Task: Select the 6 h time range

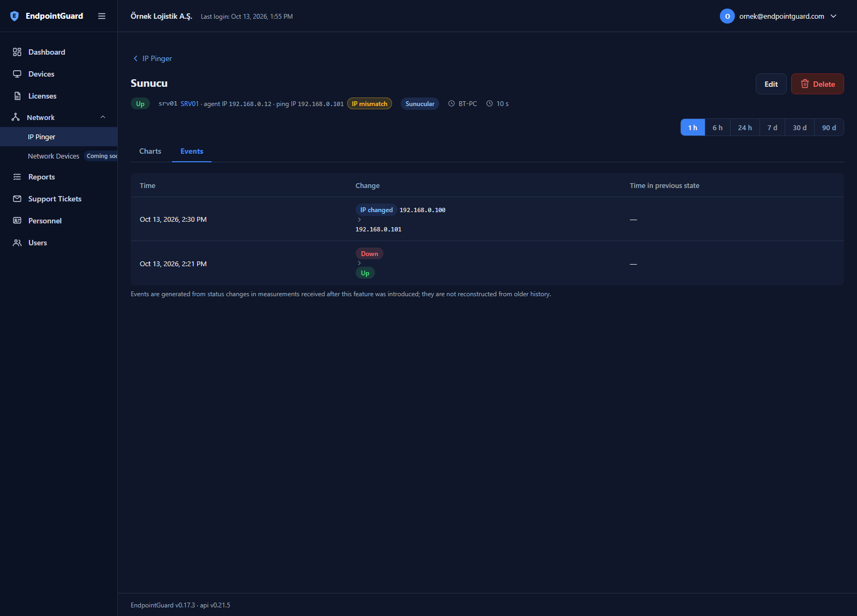Action: tap(717, 127)
